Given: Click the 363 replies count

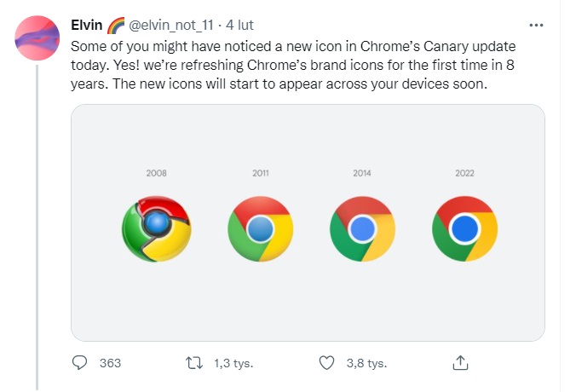Looking at the screenshot, I should click(110, 363).
